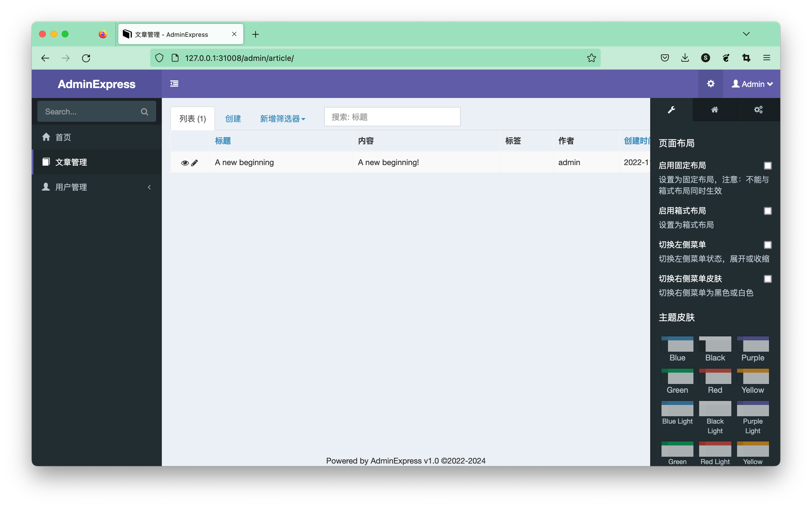Click the Admin user account icon

click(735, 84)
